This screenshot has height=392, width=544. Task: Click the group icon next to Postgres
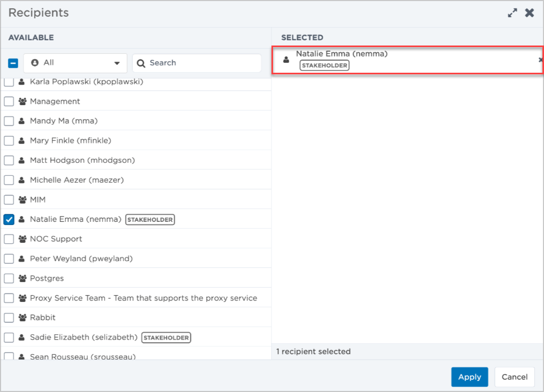click(x=22, y=278)
